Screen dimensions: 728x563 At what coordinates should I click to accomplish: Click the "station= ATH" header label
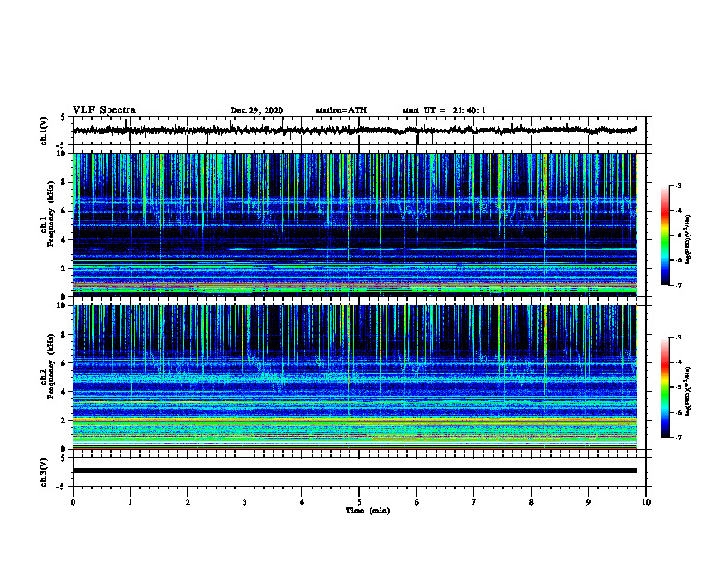pyautogui.click(x=341, y=110)
